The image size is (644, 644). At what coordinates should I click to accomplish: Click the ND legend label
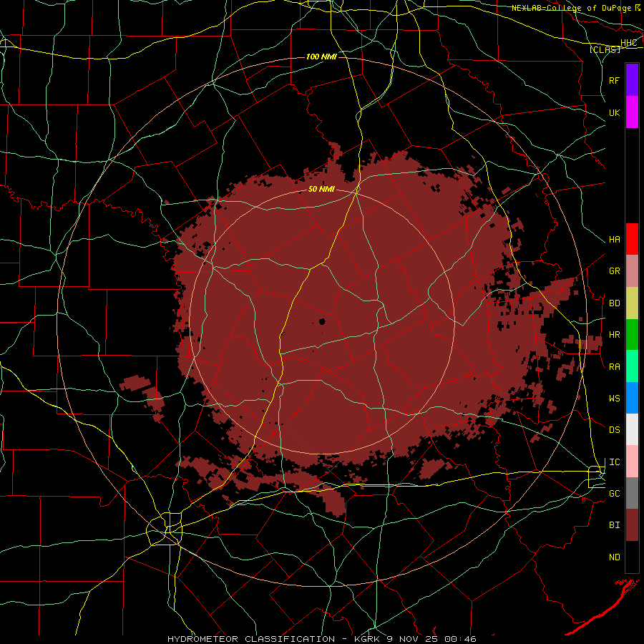point(615,557)
